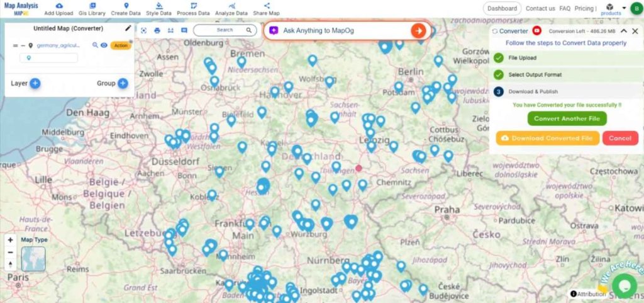Toggle visibility of germany_agricul layer

(x=104, y=45)
